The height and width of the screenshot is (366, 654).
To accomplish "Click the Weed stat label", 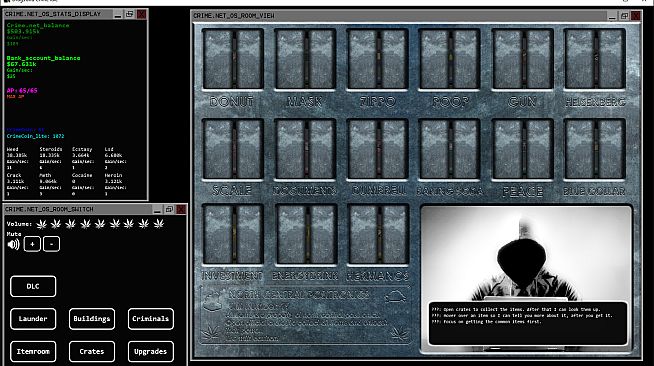I will tap(13, 149).
